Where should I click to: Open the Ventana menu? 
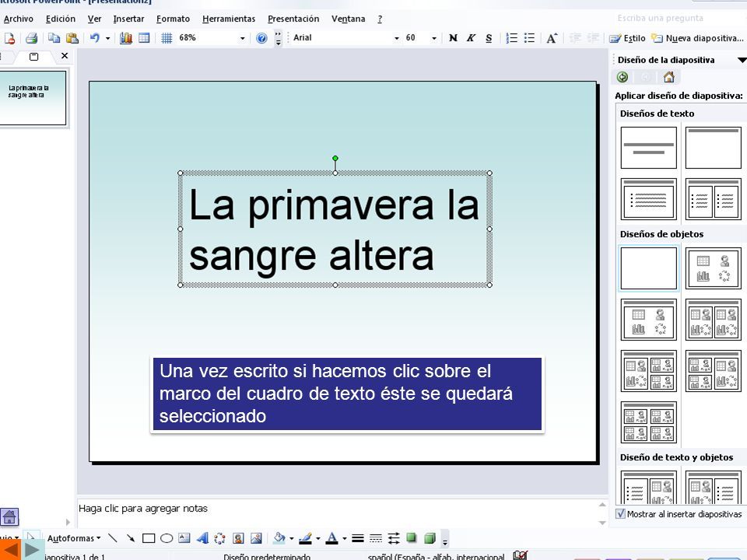pos(349,19)
